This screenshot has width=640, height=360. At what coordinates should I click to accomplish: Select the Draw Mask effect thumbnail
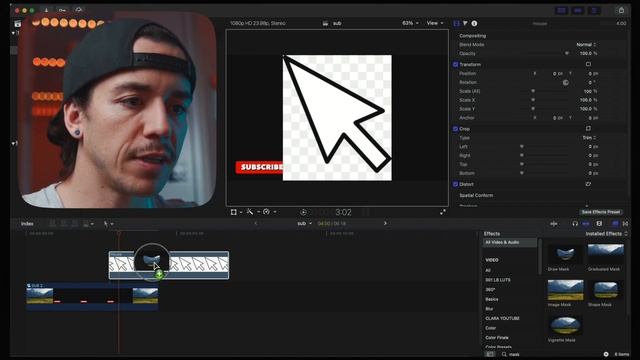point(565,254)
